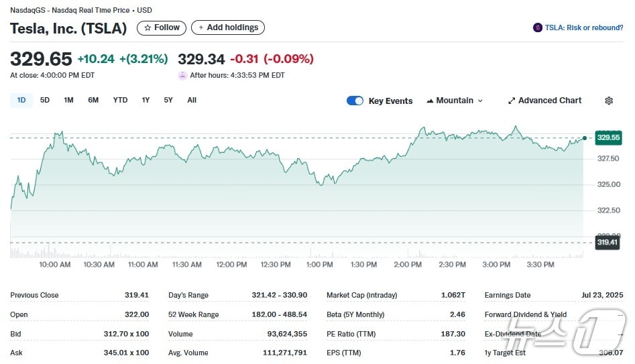Image resolution: width=635 pixels, height=364 pixels.
Task: Click the Advanced Chart expand arrows icon
Action: pyautogui.click(x=512, y=101)
